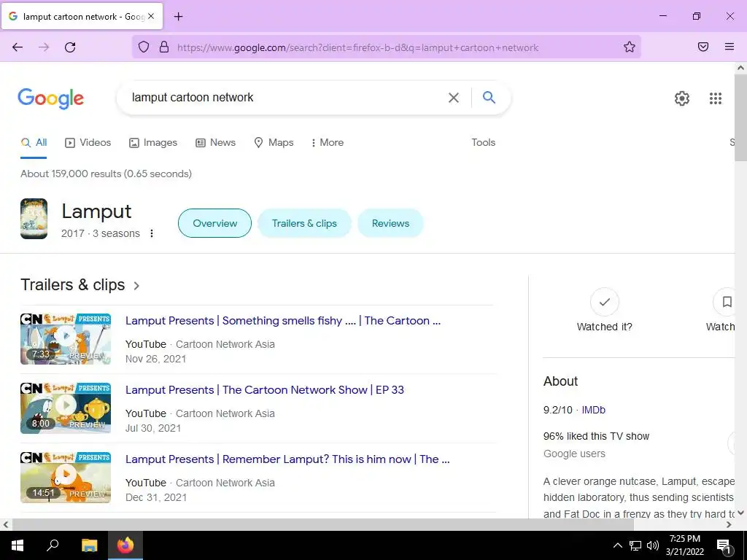Select the Reviews chip
This screenshot has width=747, height=560.
(391, 223)
